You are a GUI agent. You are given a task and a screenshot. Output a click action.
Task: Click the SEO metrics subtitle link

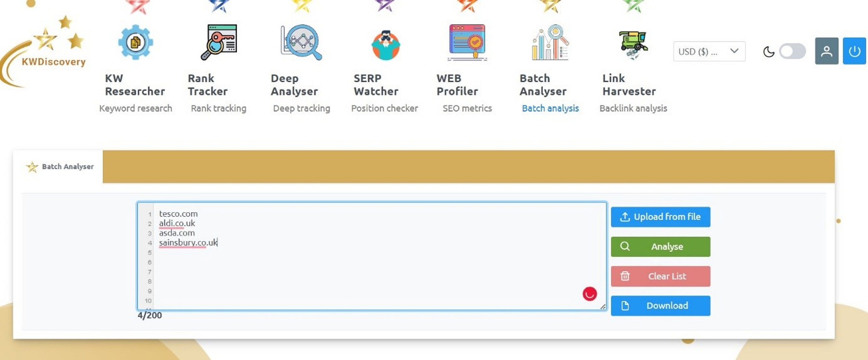[x=467, y=108]
